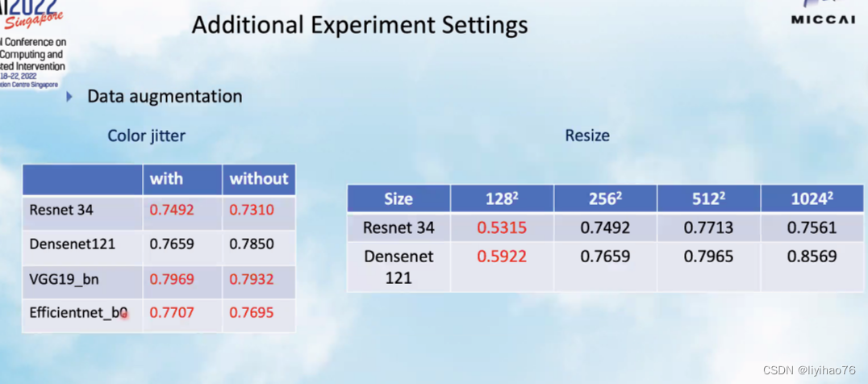
Task: Click the value 0.7932
Action: (x=252, y=279)
